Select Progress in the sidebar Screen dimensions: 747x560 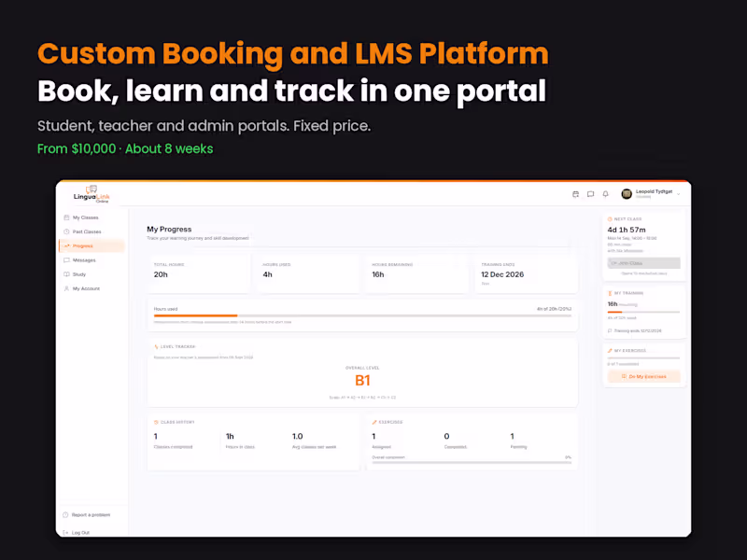pos(92,245)
